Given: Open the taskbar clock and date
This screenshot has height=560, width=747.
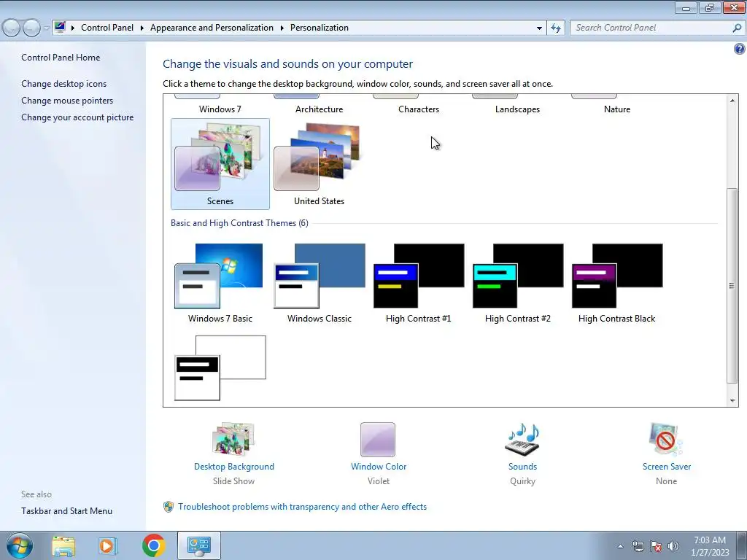Looking at the screenshot, I should 710,546.
